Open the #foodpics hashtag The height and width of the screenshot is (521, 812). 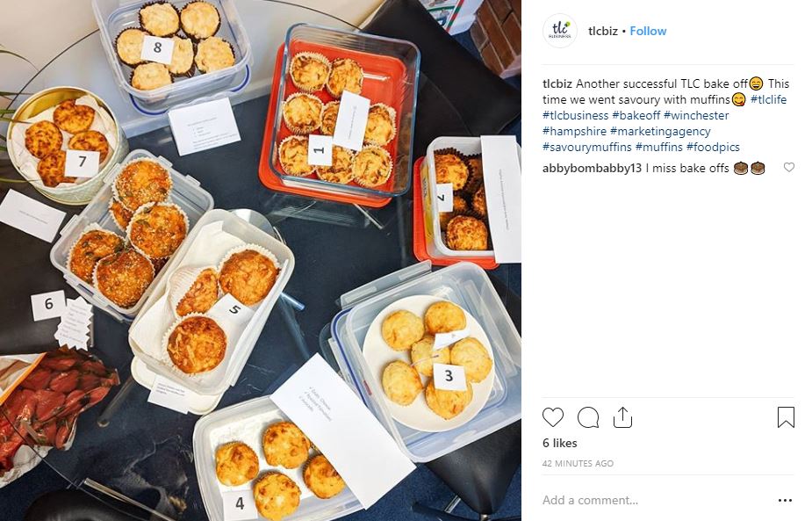[713, 148]
